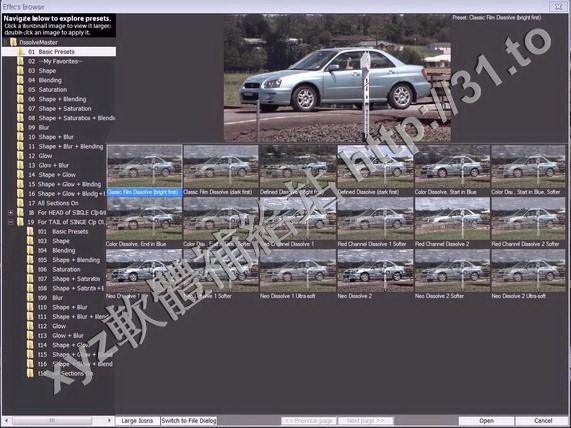Select the Red Channel Dissolve 2 Softer thumbnail
The width and height of the screenshot is (571, 428).
coord(528,219)
